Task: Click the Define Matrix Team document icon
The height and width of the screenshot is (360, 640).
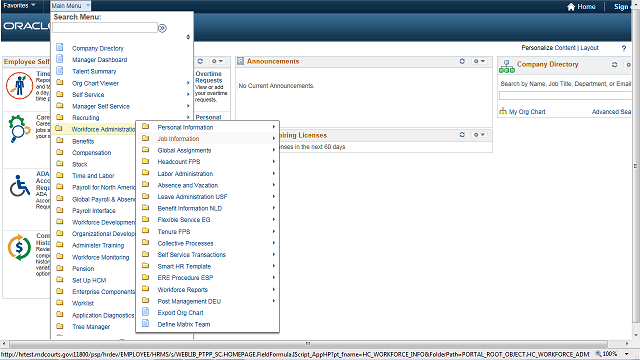Action: [145, 323]
